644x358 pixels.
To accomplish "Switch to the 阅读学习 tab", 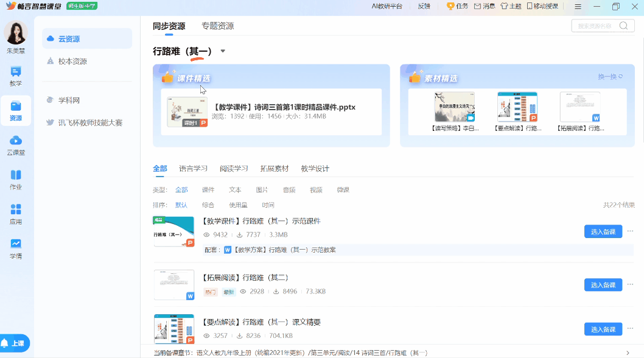I will pos(234,169).
